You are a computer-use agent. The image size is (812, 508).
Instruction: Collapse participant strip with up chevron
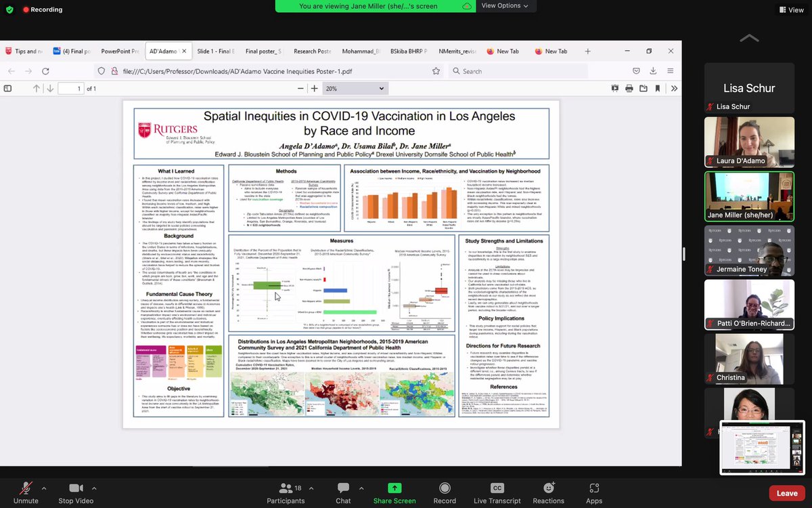point(749,39)
